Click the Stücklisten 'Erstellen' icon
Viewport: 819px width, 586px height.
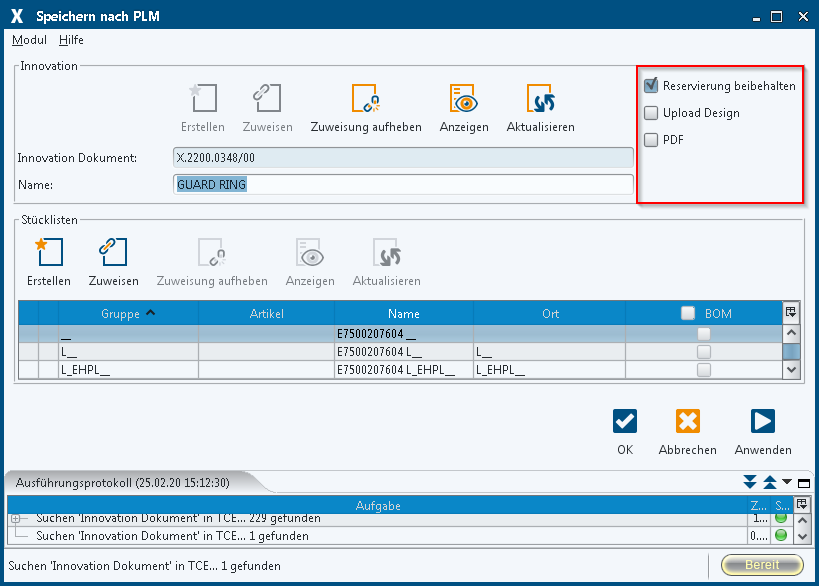(x=48, y=252)
